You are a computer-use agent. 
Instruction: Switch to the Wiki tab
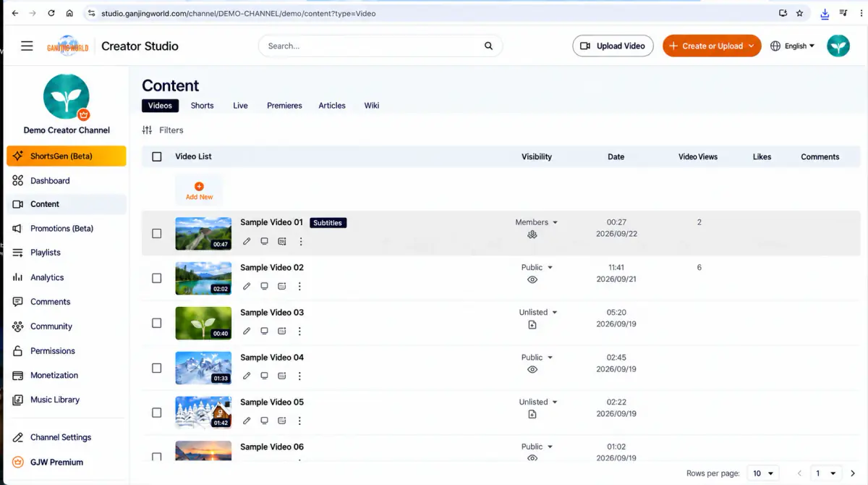click(x=372, y=106)
